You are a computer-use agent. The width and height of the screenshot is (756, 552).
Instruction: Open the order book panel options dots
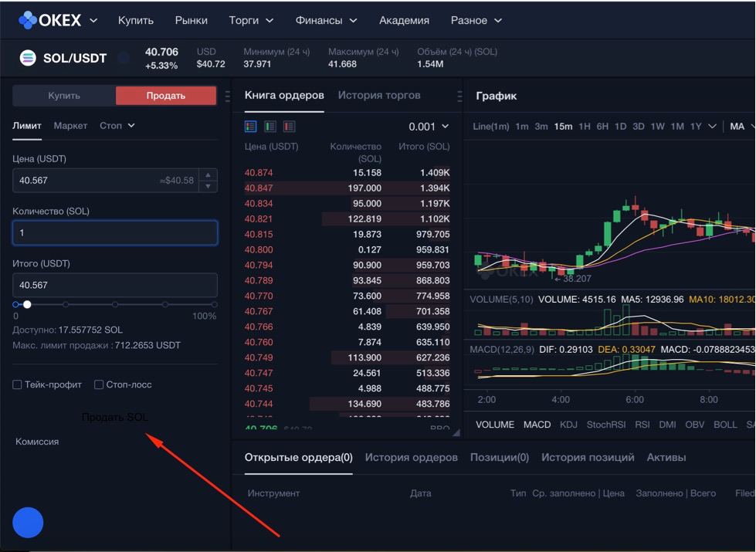[459, 96]
